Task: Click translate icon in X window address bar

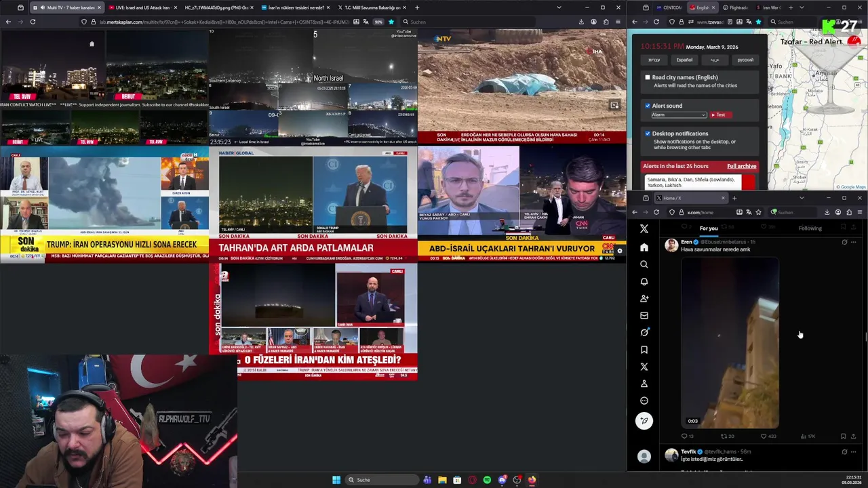Action: coord(749,212)
